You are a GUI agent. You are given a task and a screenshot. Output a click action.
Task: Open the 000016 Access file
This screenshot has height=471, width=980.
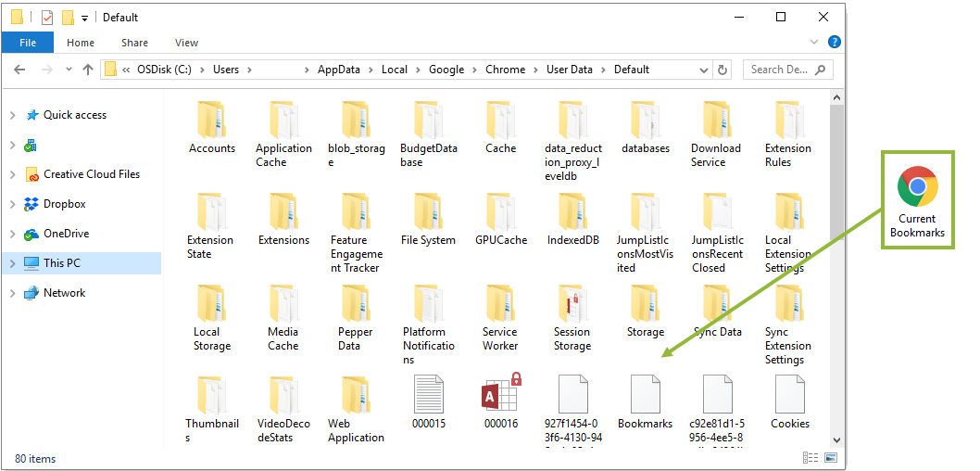coord(500,400)
